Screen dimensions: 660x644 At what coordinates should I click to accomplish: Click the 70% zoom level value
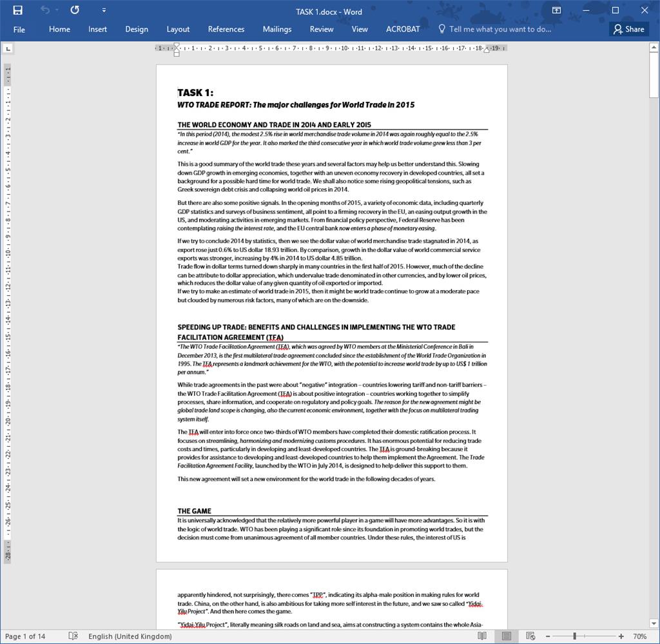(639, 636)
